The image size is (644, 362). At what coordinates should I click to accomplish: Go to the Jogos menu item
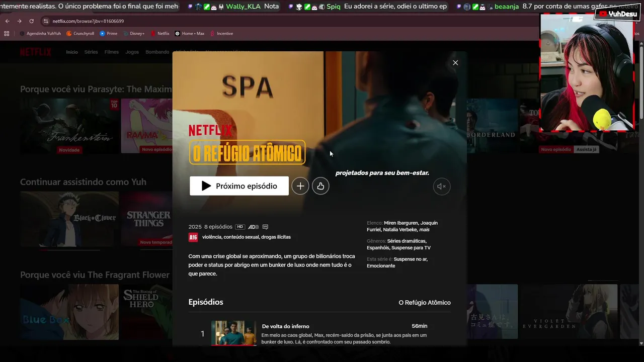pos(132,52)
